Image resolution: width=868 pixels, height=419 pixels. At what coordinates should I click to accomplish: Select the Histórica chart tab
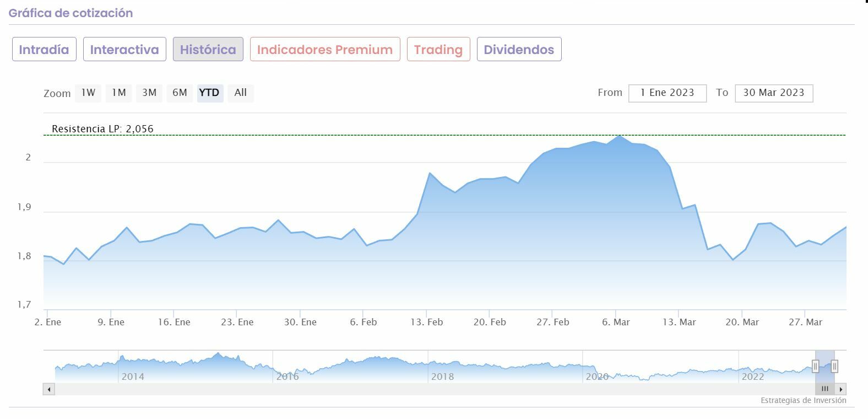coord(208,50)
